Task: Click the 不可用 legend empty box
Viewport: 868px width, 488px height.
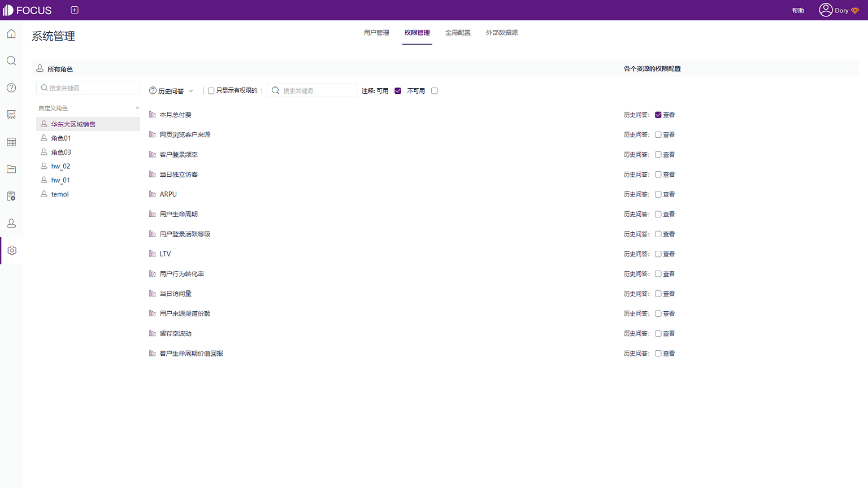Action: (435, 91)
